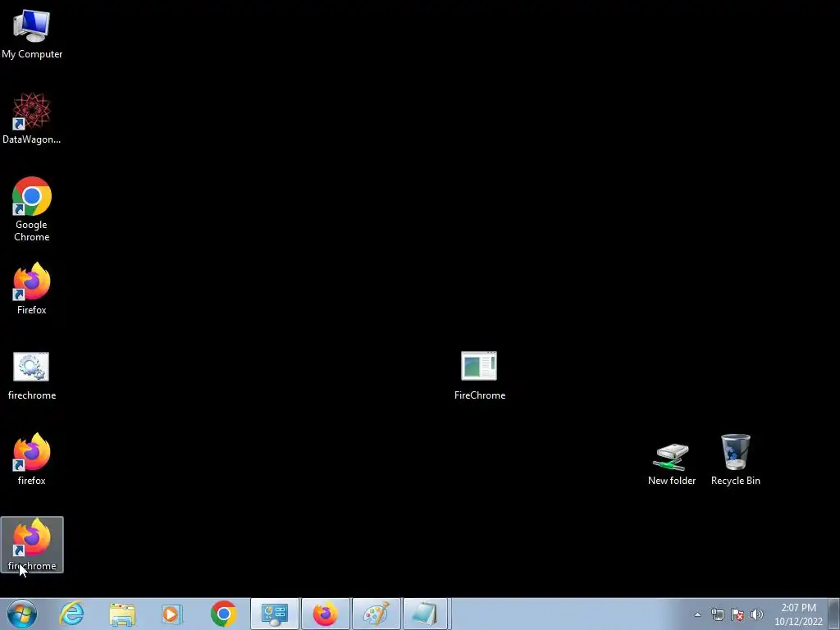Image resolution: width=840 pixels, height=630 pixels.
Task: Open Windows Explorer from the taskbar
Action: (x=122, y=614)
